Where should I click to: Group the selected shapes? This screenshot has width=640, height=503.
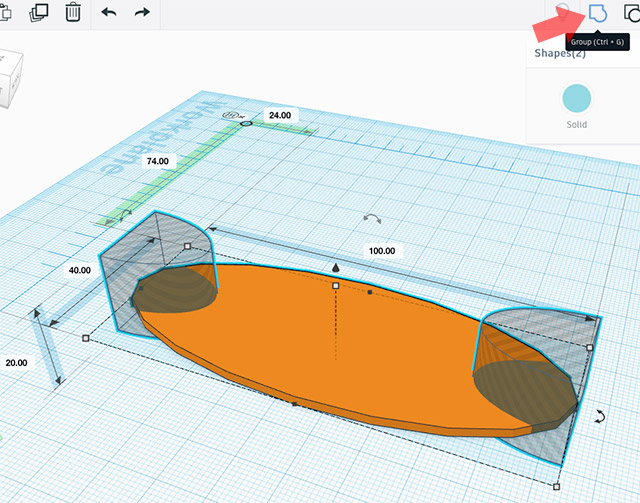pos(599,13)
